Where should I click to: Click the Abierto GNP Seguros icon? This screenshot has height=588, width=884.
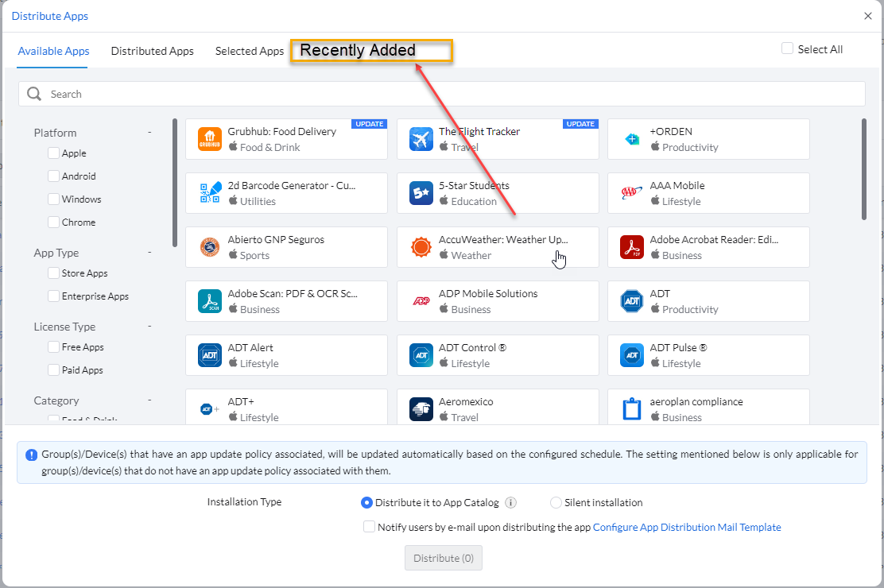click(210, 247)
